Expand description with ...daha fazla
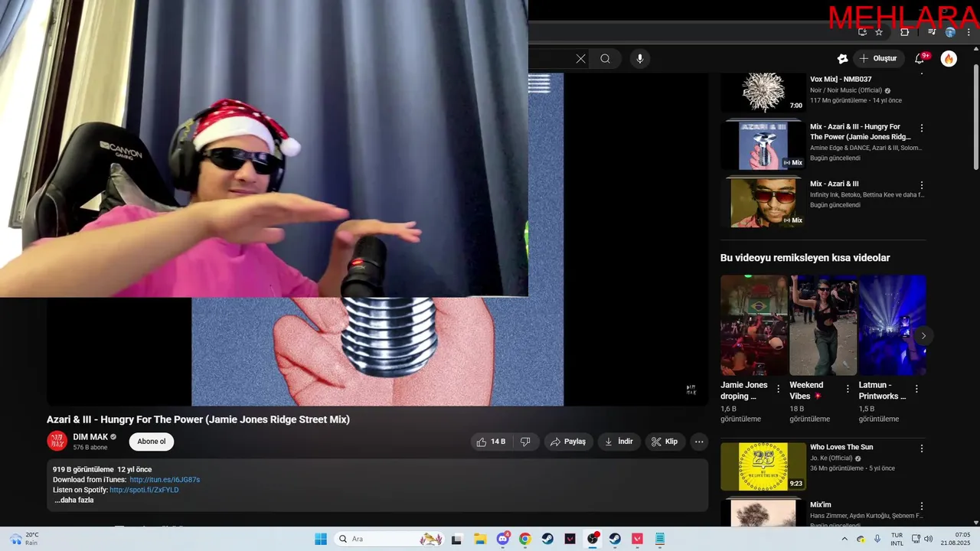Viewport: 980px width, 551px height. click(74, 500)
